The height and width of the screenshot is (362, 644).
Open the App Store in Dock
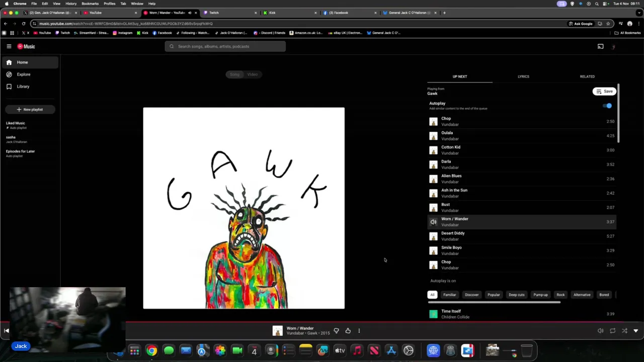click(x=391, y=350)
